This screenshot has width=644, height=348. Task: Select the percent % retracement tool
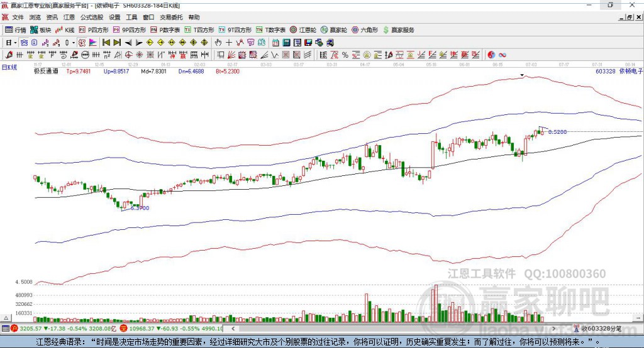345,55
